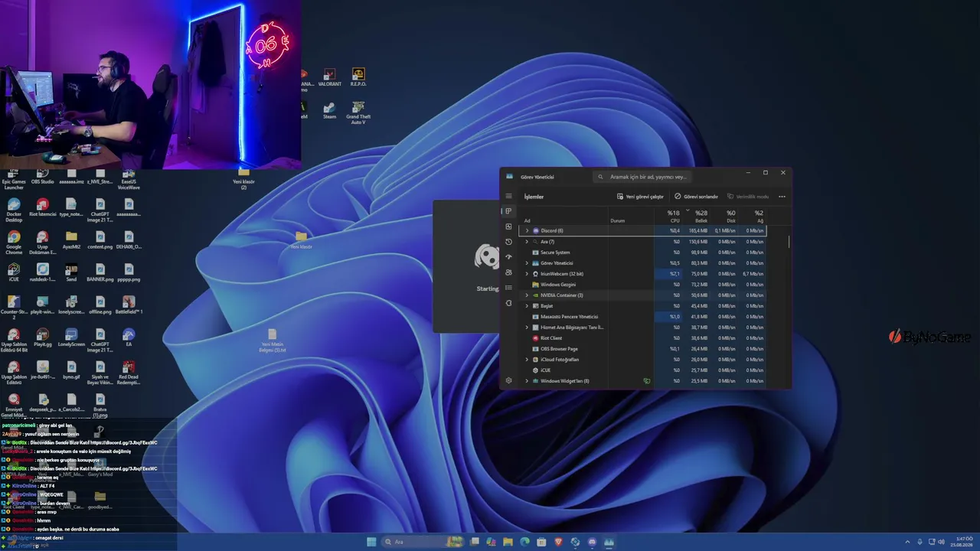This screenshot has height=551, width=980.
Task: Select the Docker Desktop shortcut icon
Action: [x=14, y=210]
